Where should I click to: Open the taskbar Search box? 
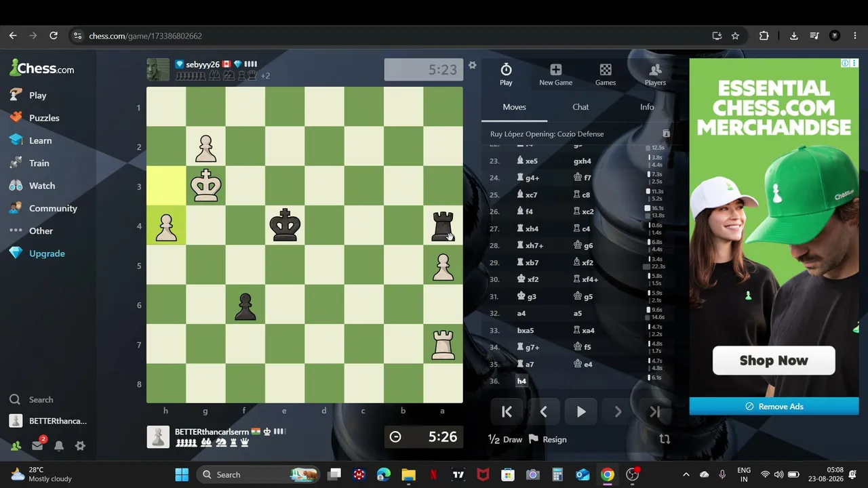(259, 474)
